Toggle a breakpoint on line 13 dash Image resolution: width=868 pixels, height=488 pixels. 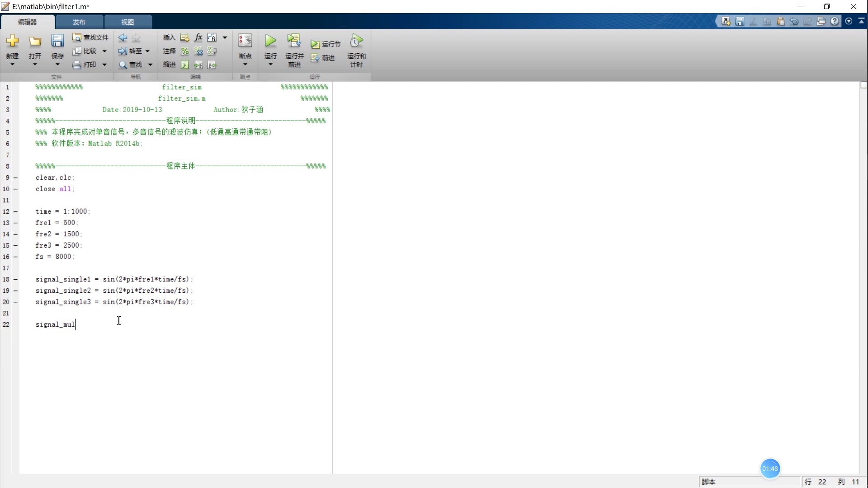(x=15, y=223)
